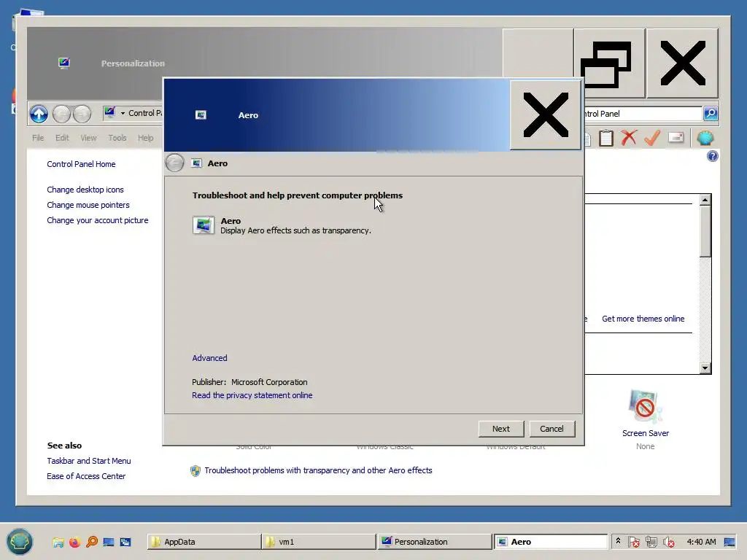747x560 pixels.
Task: Click scroll up arrow in themes list
Action: coord(705,200)
